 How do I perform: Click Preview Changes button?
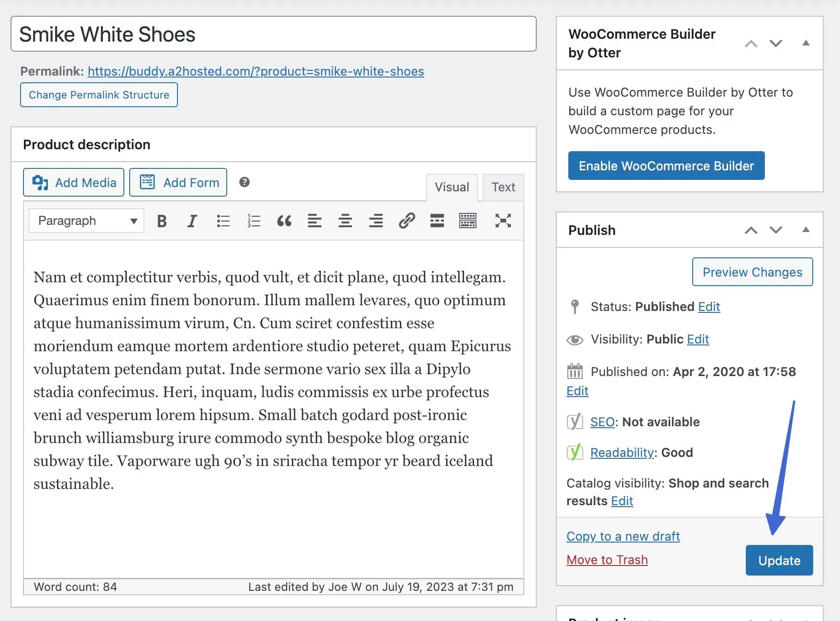pyautogui.click(x=752, y=272)
